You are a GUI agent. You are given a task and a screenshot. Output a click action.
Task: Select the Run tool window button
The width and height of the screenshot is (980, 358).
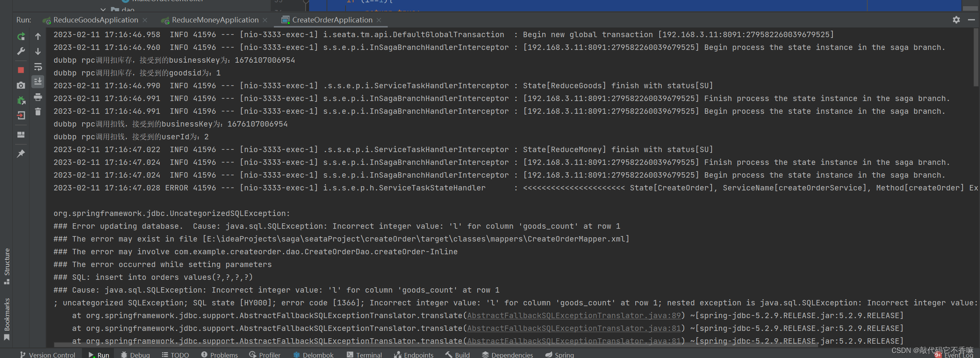[x=99, y=355]
